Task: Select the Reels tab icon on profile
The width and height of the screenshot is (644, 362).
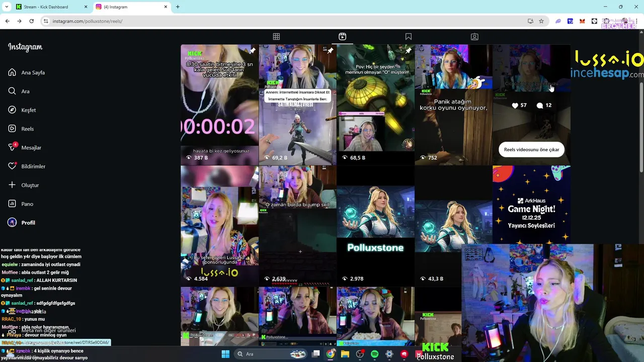Action: pos(342,37)
